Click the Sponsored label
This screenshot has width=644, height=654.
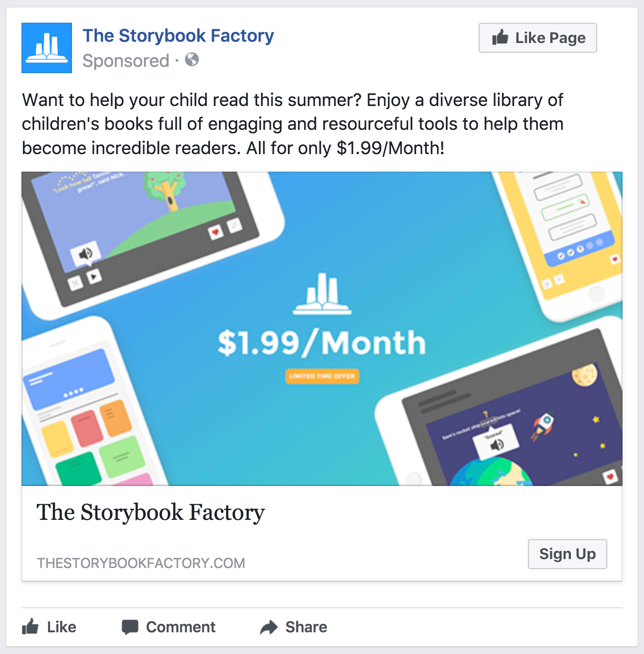tap(126, 61)
